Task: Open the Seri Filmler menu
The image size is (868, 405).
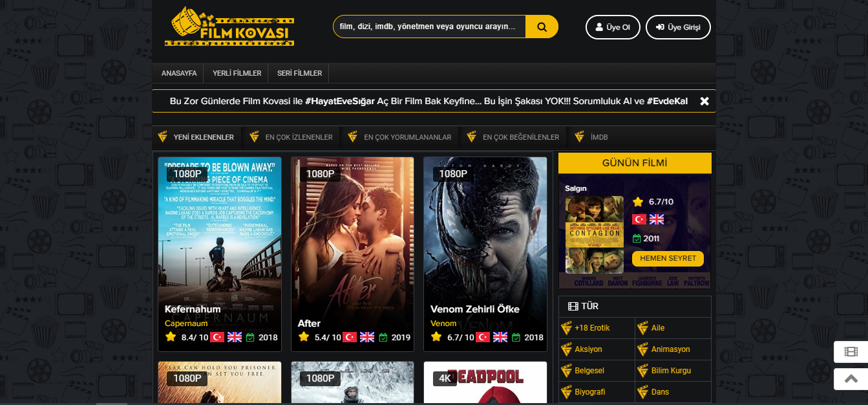Action: (299, 73)
